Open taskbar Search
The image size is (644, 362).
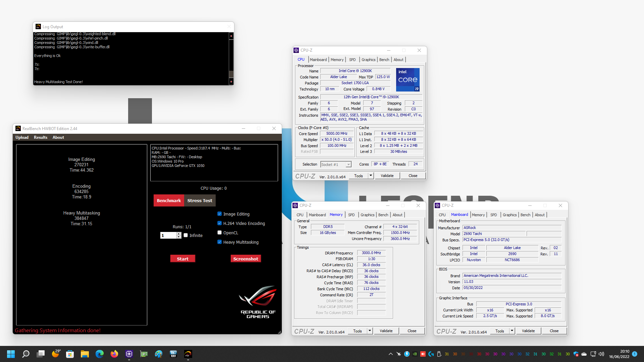tap(26, 354)
